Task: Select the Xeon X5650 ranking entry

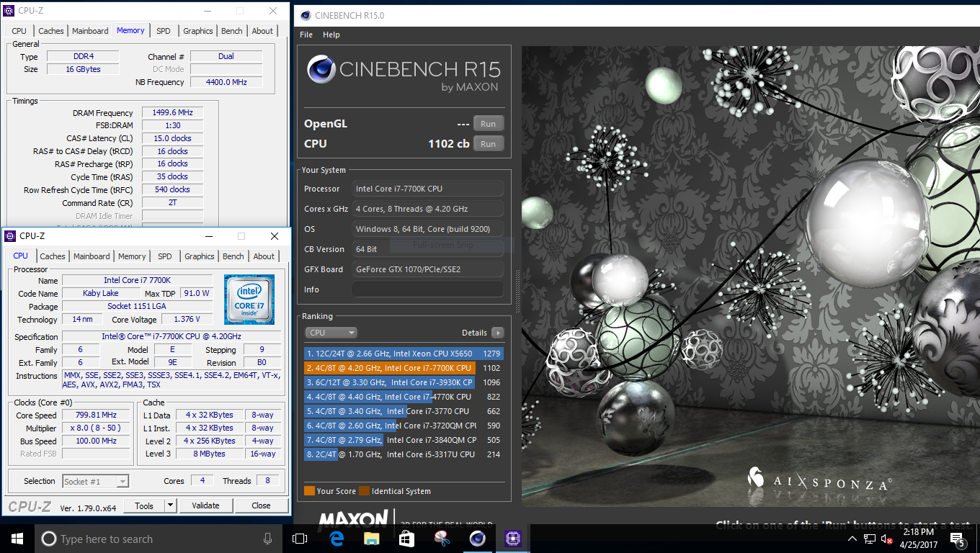Action: [x=404, y=354]
